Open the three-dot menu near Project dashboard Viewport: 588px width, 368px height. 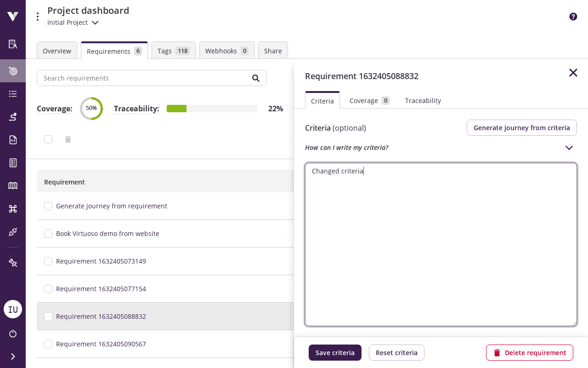click(x=38, y=16)
